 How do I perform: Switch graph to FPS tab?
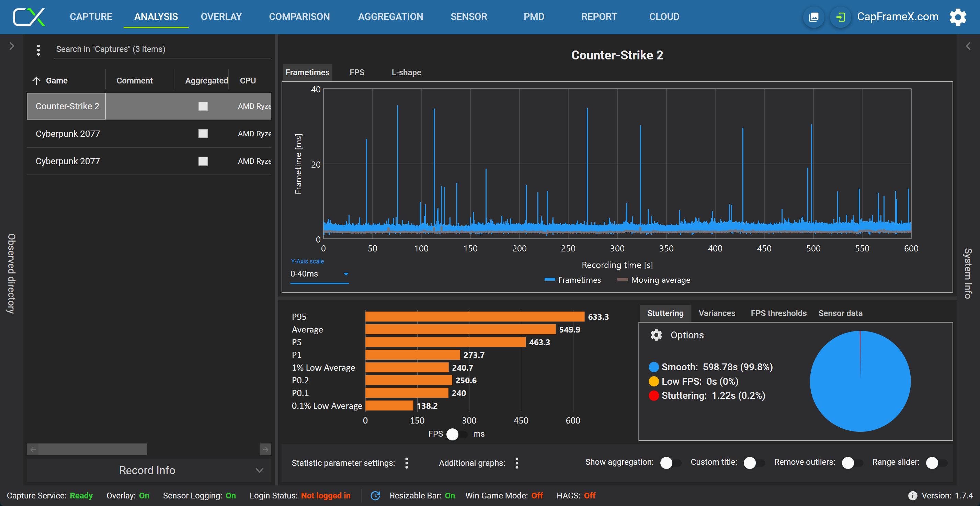357,72
